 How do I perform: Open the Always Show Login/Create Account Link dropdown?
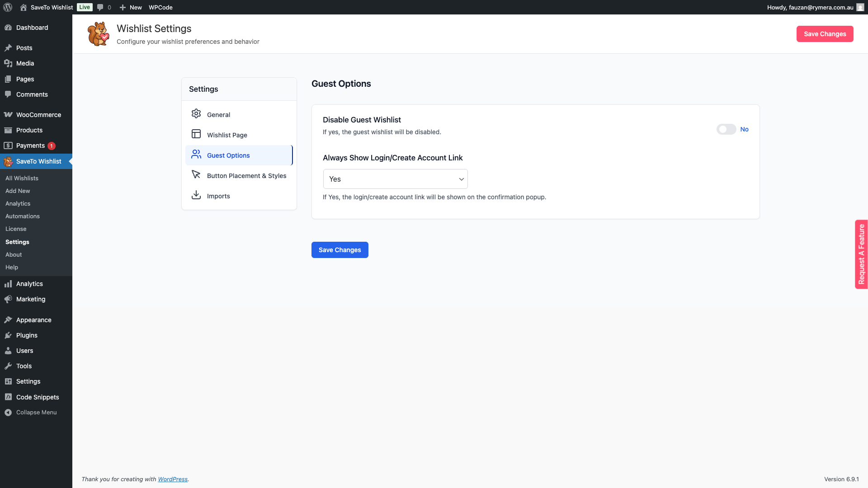[395, 179]
